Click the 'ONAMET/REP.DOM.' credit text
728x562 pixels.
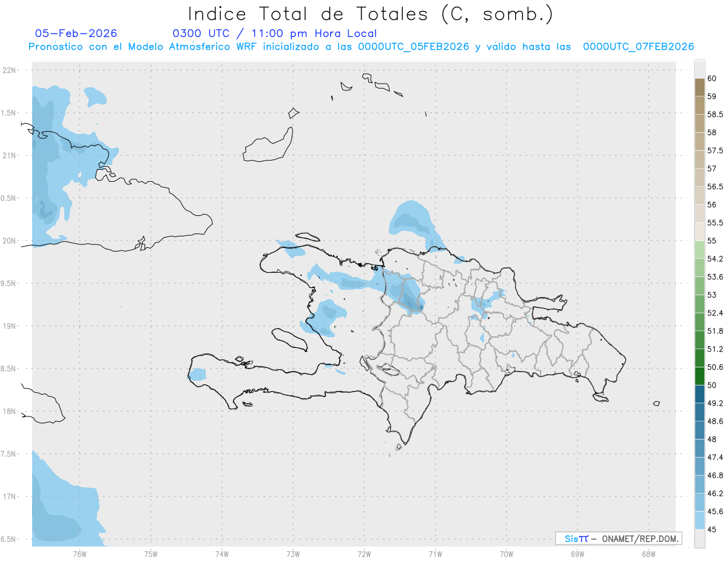[x=640, y=538]
